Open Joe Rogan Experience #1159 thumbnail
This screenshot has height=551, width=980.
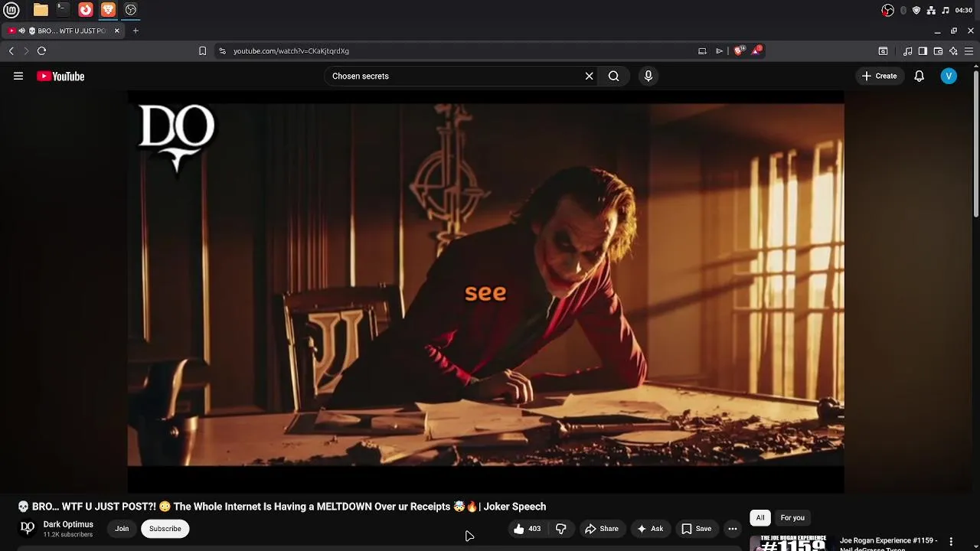(x=792, y=543)
